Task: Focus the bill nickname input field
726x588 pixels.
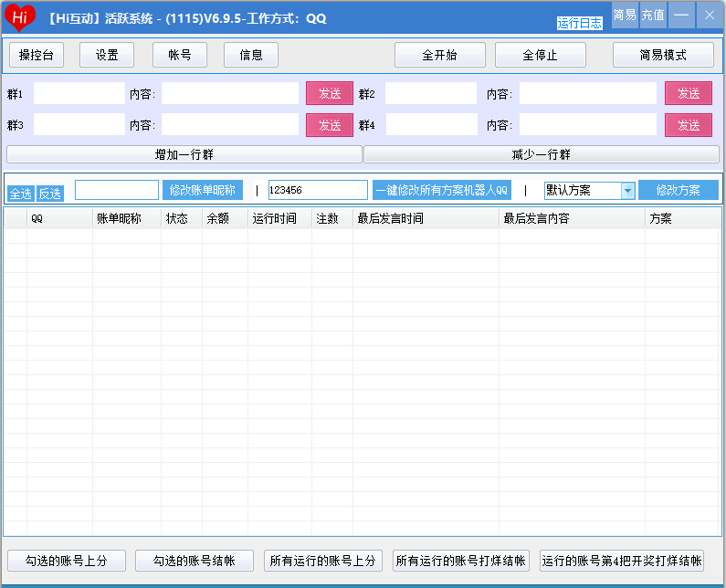Action: [117, 190]
